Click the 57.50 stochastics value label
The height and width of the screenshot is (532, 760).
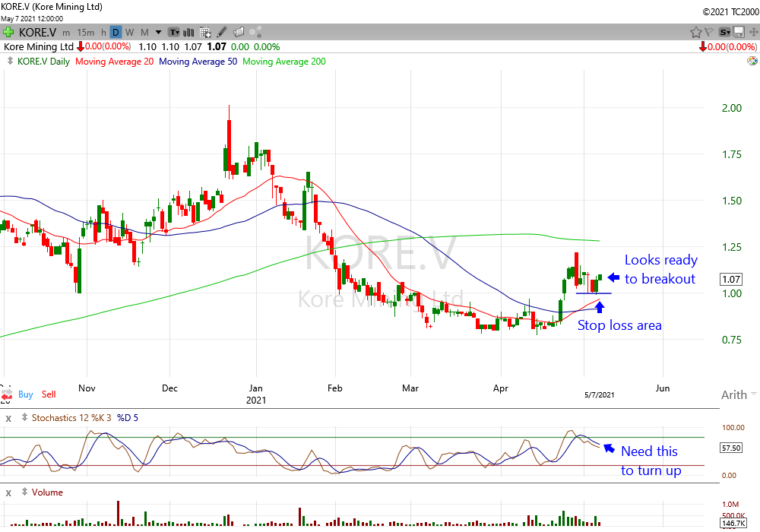pyautogui.click(x=731, y=448)
